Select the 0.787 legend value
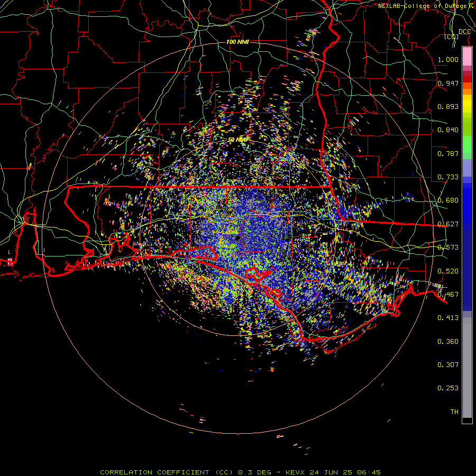The image size is (476, 476). [448, 153]
